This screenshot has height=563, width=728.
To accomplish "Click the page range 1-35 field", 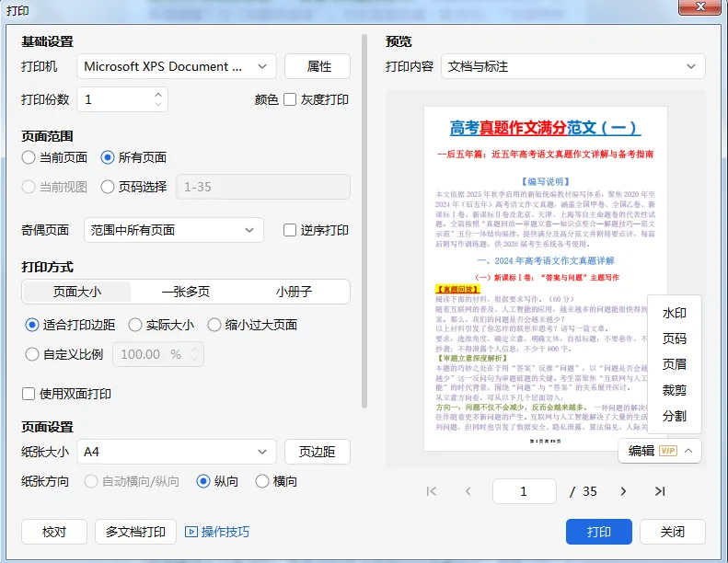I will point(263,187).
